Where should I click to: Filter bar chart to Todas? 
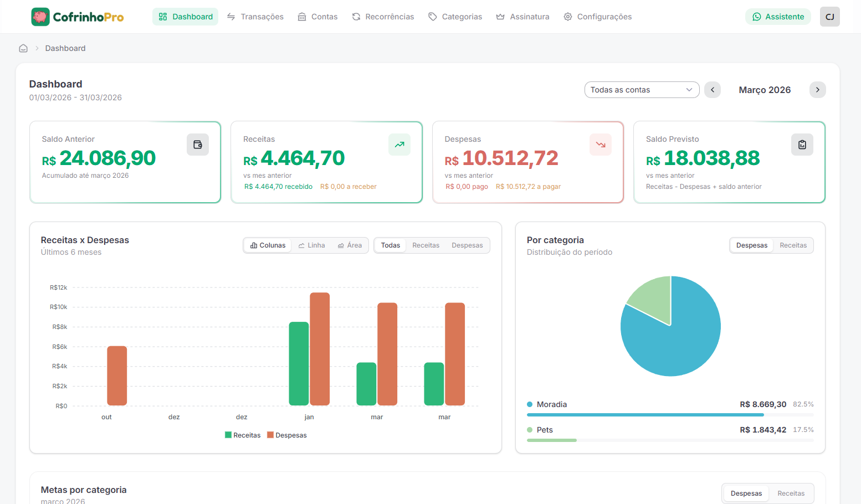coord(391,245)
